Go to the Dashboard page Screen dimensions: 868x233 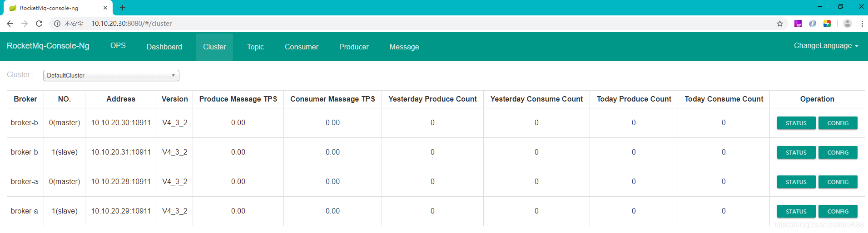point(164,47)
